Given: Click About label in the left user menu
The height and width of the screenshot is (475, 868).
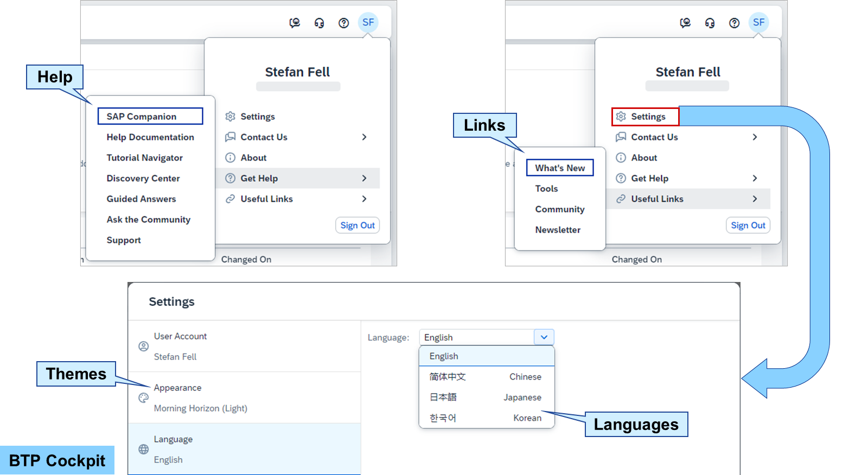Looking at the screenshot, I should coord(253,158).
